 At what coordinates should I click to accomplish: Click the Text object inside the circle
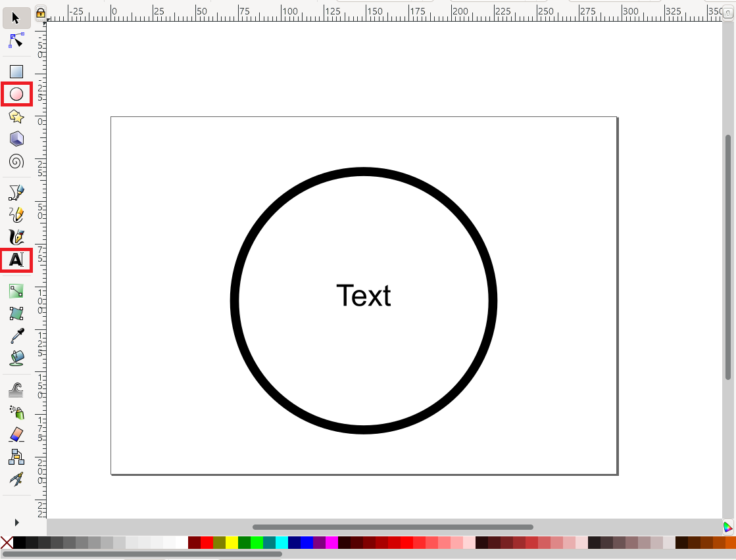point(364,296)
